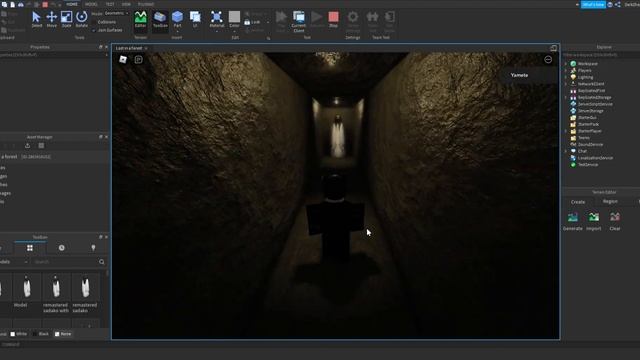Viewport: 640px width, 360px height.
Task: Open the Color dropdown arrow
Action: tap(234, 31)
